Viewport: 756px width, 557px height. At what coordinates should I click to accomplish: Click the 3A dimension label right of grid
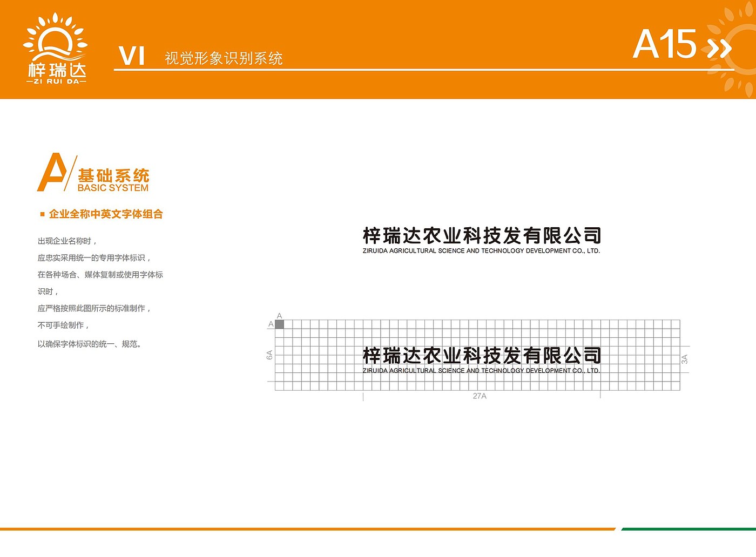[684, 359]
